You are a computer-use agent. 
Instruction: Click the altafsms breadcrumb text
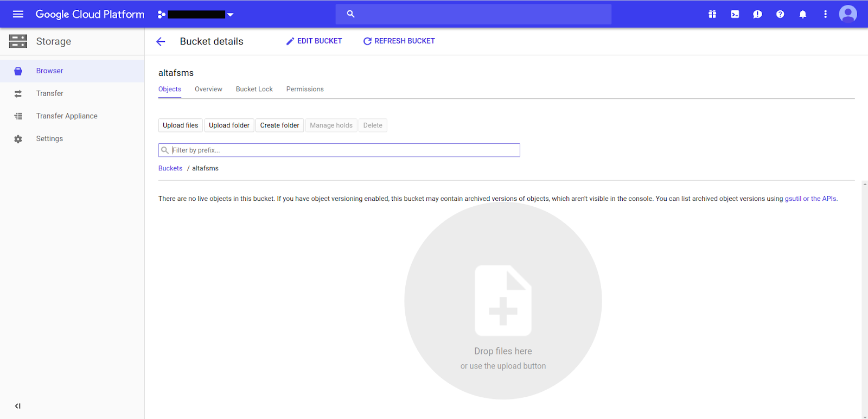(x=205, y=168)
